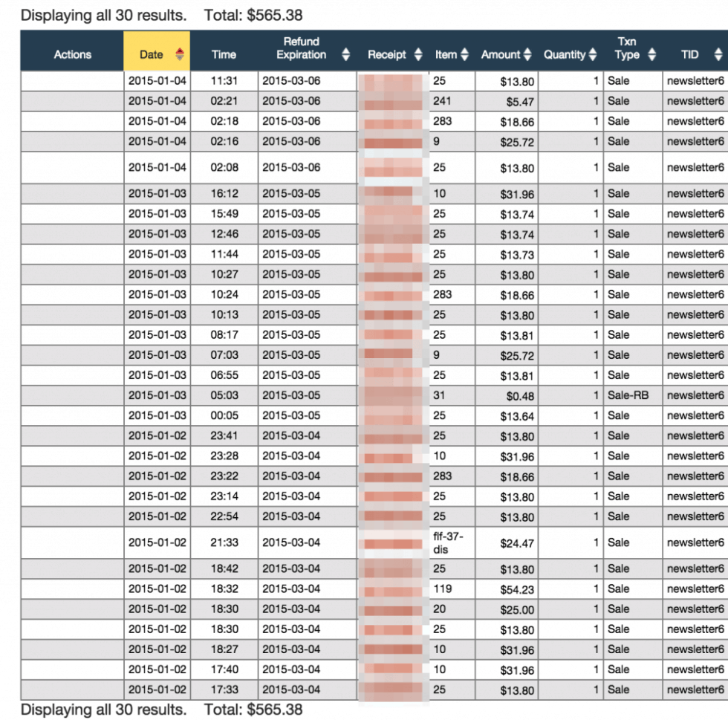The height and width of the screenshot is (720, 728).
Task: Click the Refund Expiration sort arrows
Action: coord(345,54)
